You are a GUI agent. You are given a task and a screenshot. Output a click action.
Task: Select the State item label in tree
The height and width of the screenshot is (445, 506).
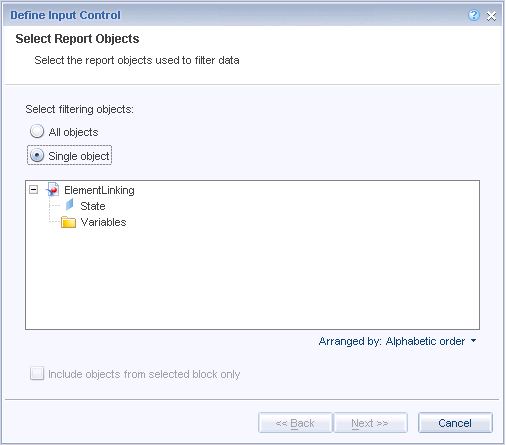(x=93, y=206)
